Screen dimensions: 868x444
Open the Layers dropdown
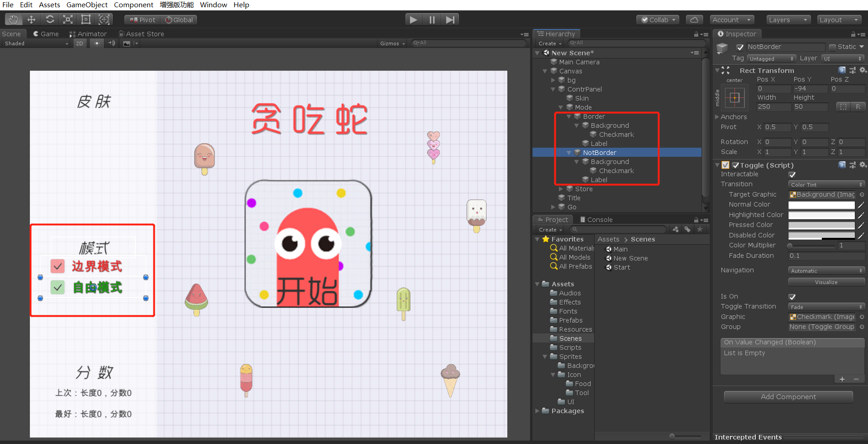point(788,20)
